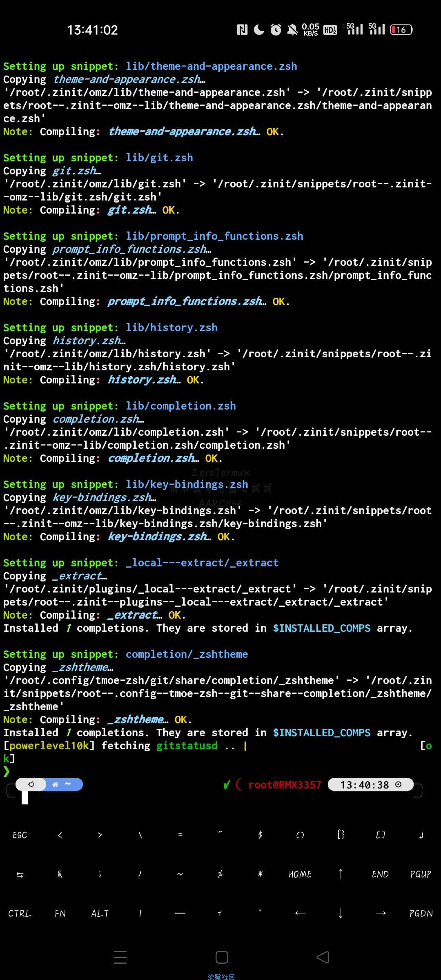Tap the PGDN key

[x=421, y=913]
